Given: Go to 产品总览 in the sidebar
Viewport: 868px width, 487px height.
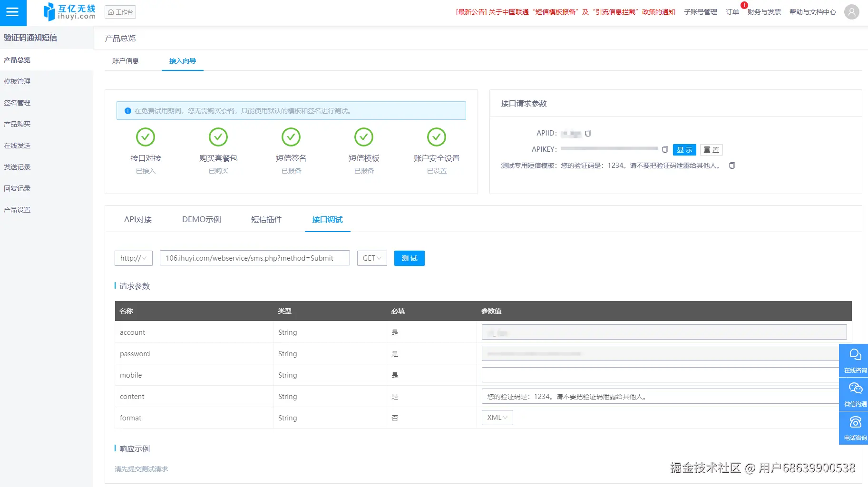Looking at the screenshot, I should tap(47, 60).
